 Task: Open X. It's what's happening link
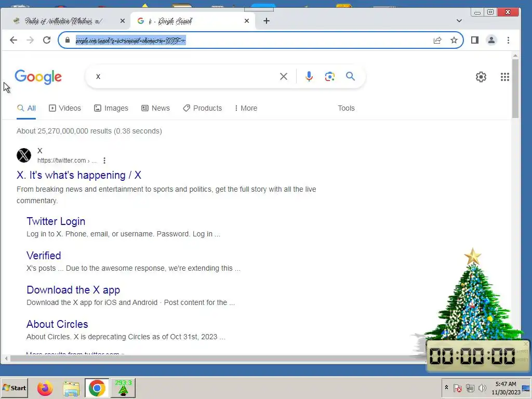(x=79, y=175)
